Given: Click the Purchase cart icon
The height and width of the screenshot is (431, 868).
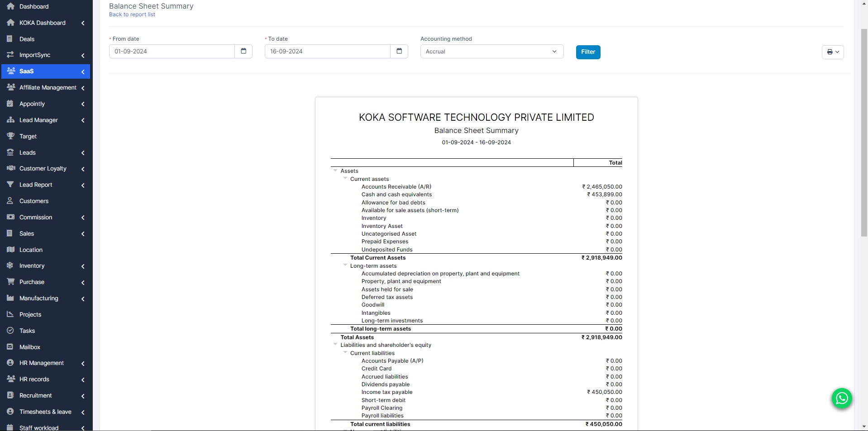Looking at the screenshot, I should [11, 282].
